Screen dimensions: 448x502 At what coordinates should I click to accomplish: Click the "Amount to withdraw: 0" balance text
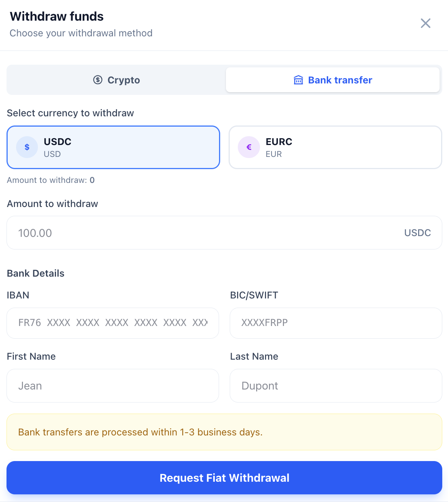(x=51, y=180)
